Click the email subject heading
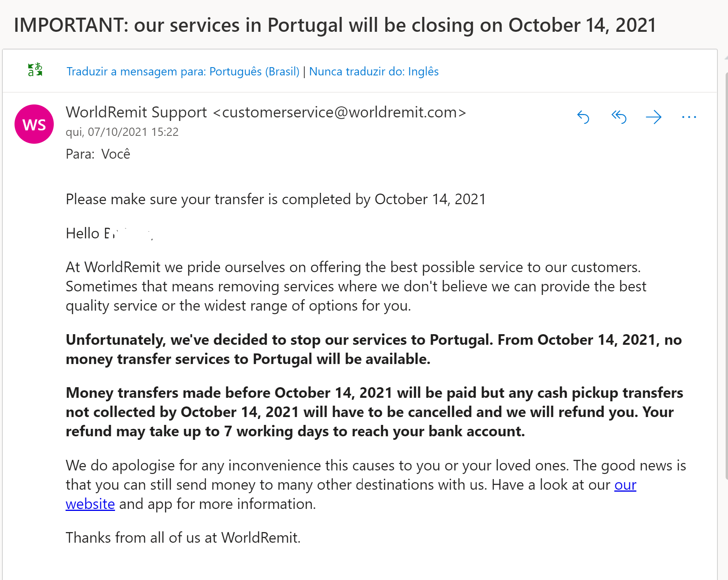The height and width of the screenshot is (580, 728). [335, 25]
